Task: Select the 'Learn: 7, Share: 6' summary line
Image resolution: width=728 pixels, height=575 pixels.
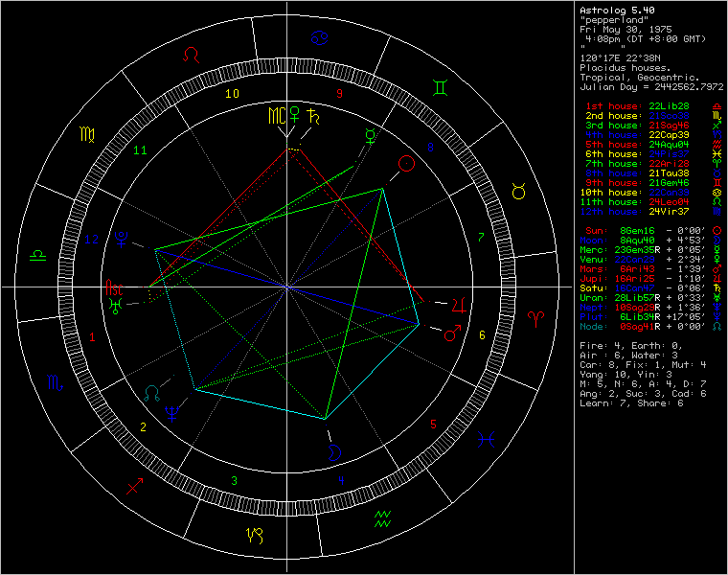Action: coord(631,403)
